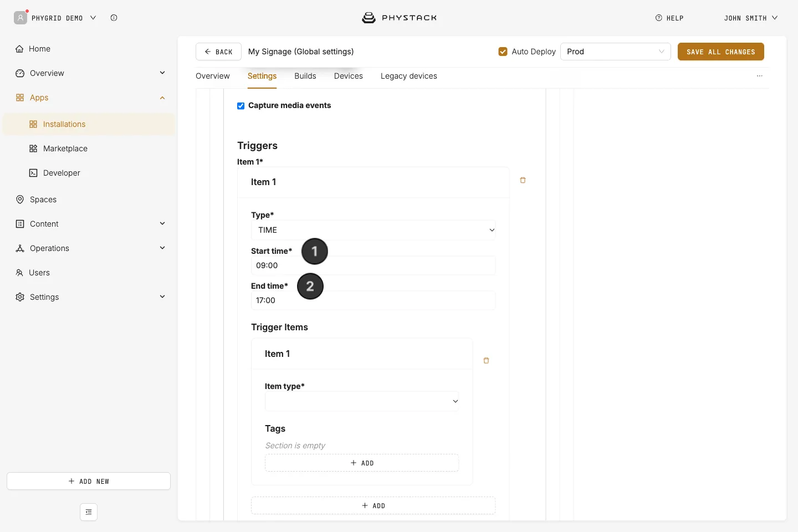Screen dimensions: 798x532
Task: Toggle the Auto Deploy checkbox
Action: pos(503,52)
